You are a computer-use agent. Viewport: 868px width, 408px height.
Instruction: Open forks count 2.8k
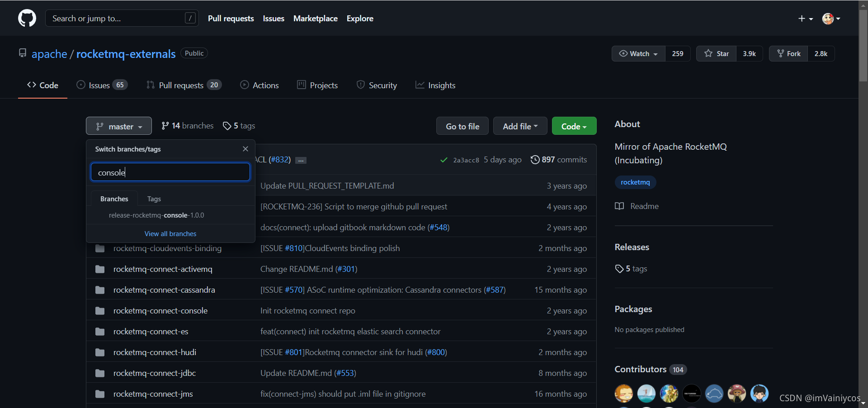point(821,53)
